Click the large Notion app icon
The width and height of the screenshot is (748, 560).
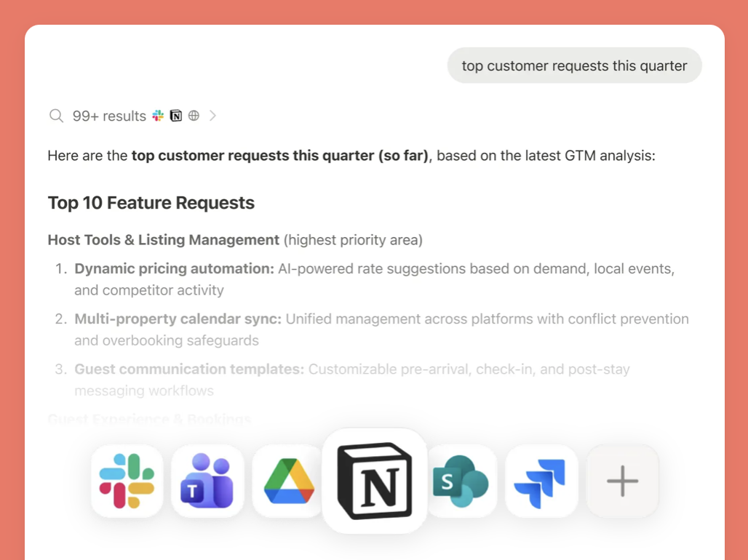pyautogui.click(x=375, y=481)
